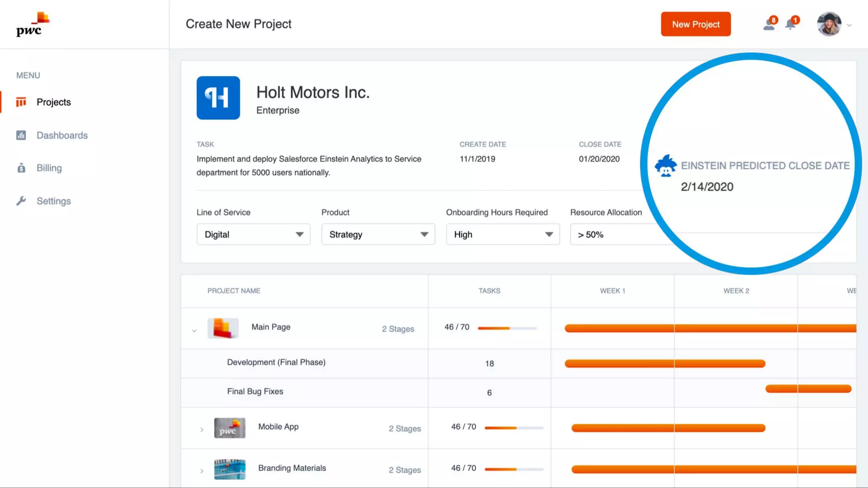Click the Holt Motors company logo
Screen dimensions: 868x488
coord(218,98)
